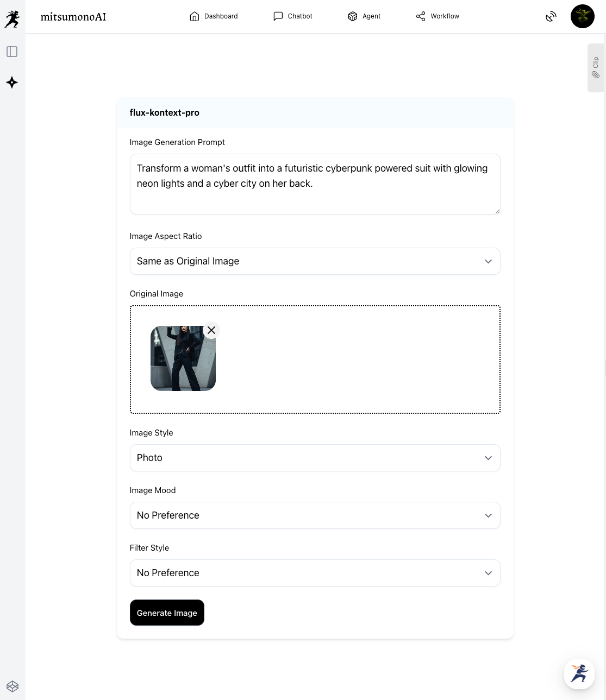The height and width of the screenshot is (700, 606).
Task: Click the mitsumonoAI ninja logo icon
Action: (x=12, y=19)
